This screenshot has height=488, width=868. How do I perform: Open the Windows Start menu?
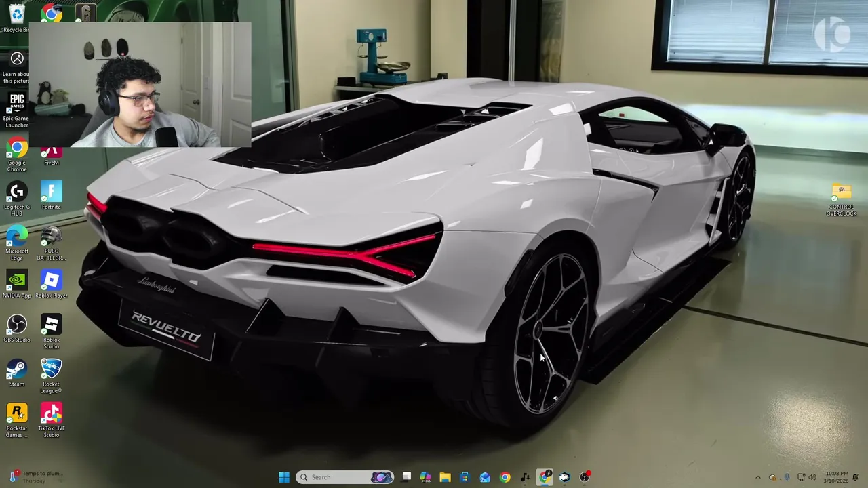click(x=284, y=477)
